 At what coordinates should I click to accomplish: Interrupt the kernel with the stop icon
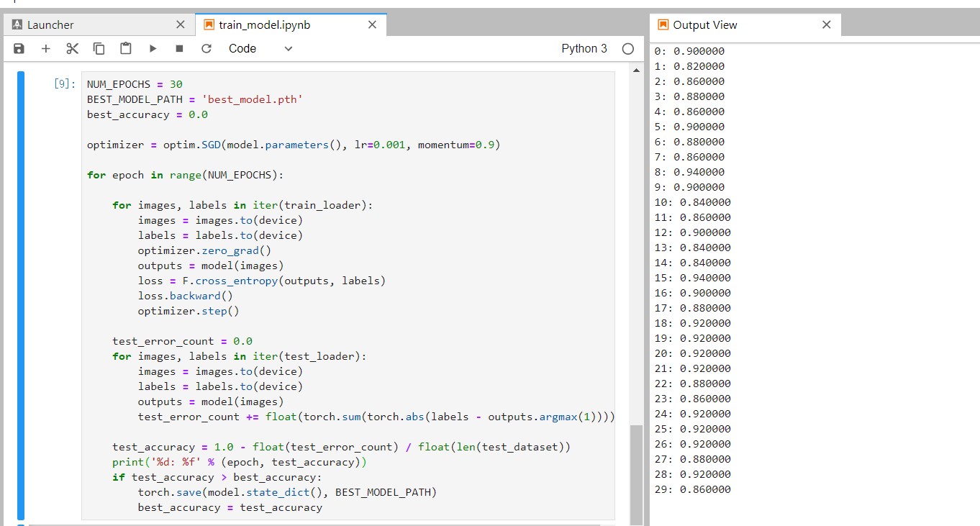(179, 49)
